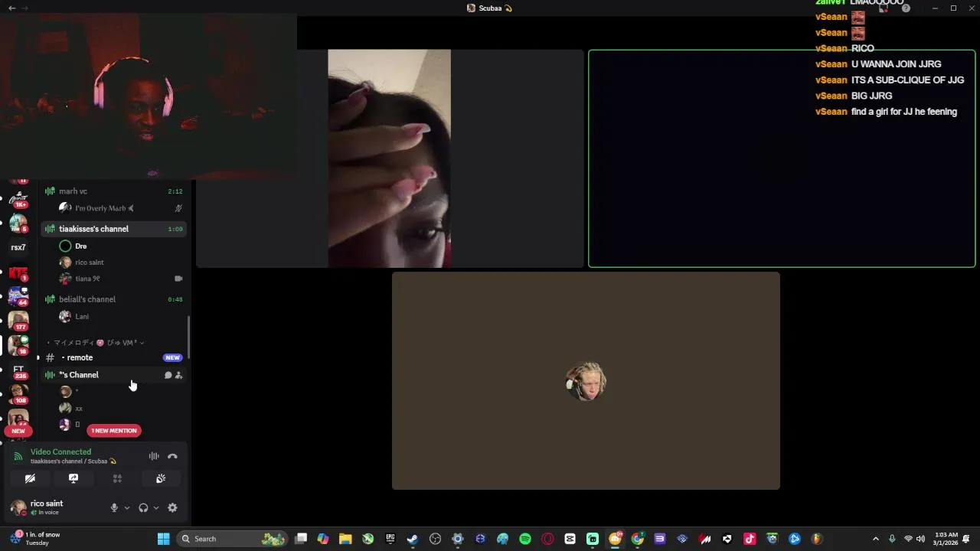Image resolution: width=980 pixels, height=551 pixels.
Task: Open taskbar clock showing 1:03 AM
Action: (x=946, y=539)
